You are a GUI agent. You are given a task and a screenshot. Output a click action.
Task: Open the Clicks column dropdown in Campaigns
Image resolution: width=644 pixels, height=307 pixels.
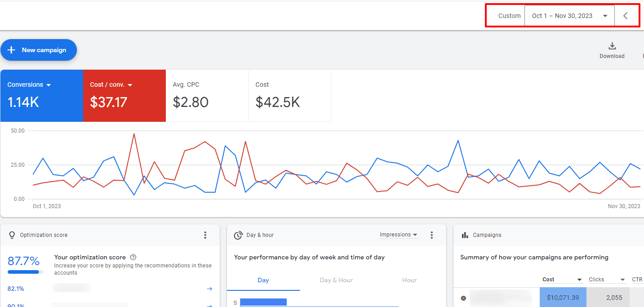pyautogui.click(x=607, y=280)
